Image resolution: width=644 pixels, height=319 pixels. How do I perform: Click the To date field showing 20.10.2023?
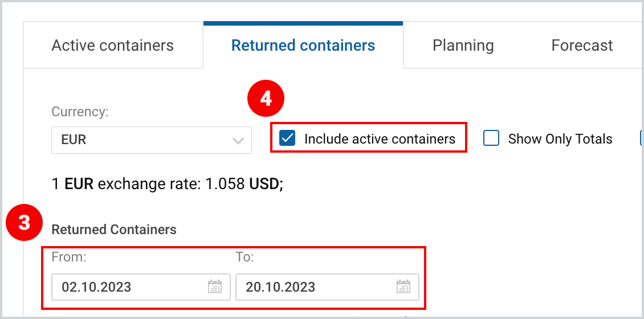[x=327, y=287]
